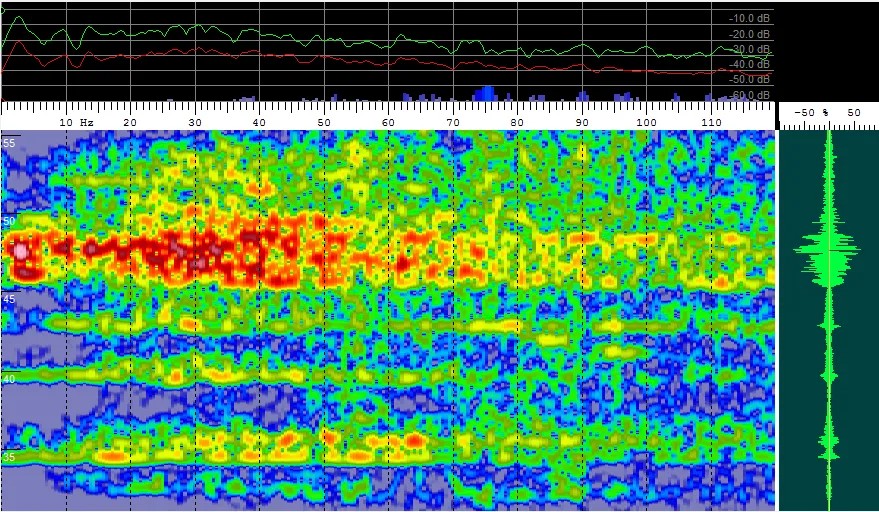Click the time marker labeled 45
879x512 pixels.
click(9, 299)
